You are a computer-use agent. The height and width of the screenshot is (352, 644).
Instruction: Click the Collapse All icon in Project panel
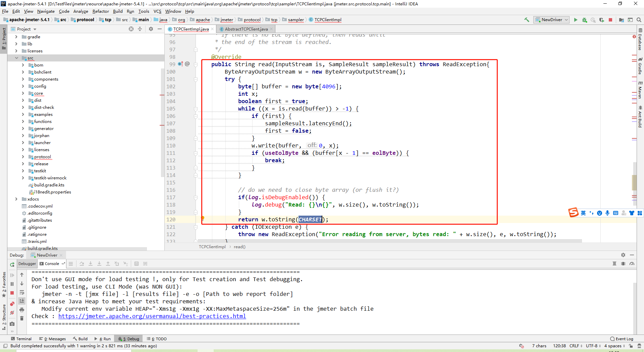140,29
